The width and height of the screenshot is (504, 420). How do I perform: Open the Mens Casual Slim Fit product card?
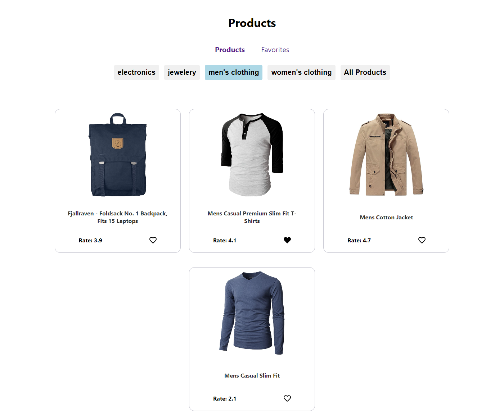coord(252,339)
